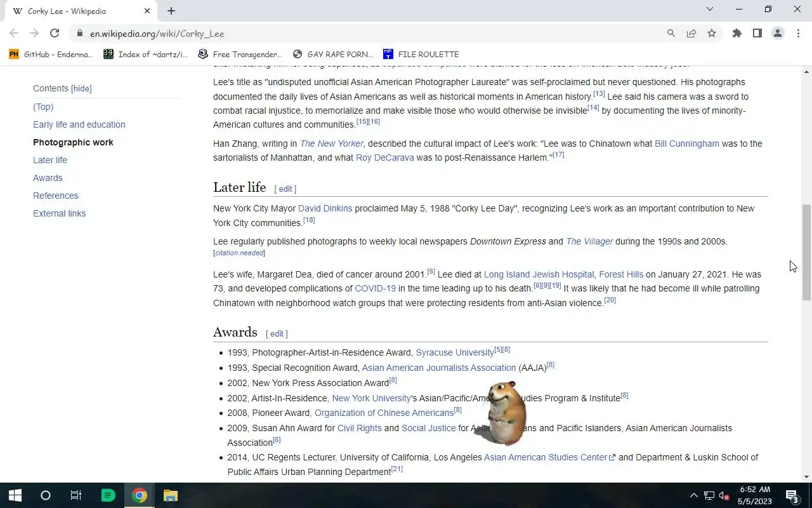Open Cortana search circle on taskbar

(46, 495)
